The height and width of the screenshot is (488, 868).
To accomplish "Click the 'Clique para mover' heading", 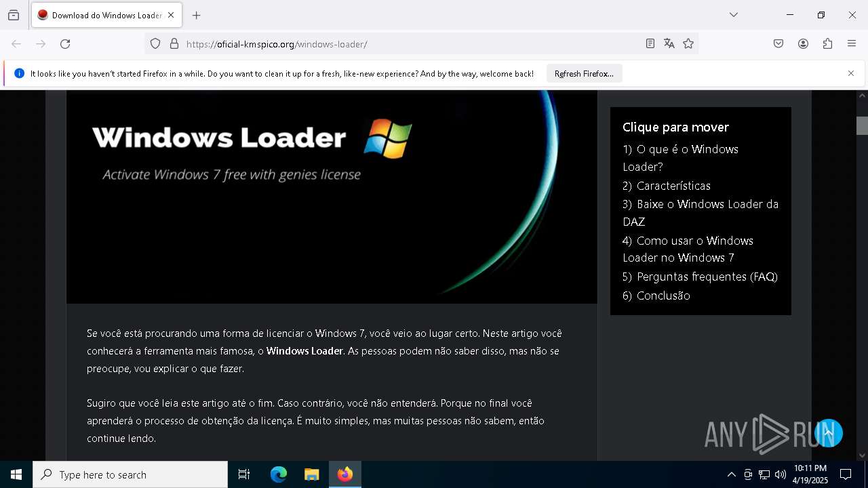I will 675,127.
